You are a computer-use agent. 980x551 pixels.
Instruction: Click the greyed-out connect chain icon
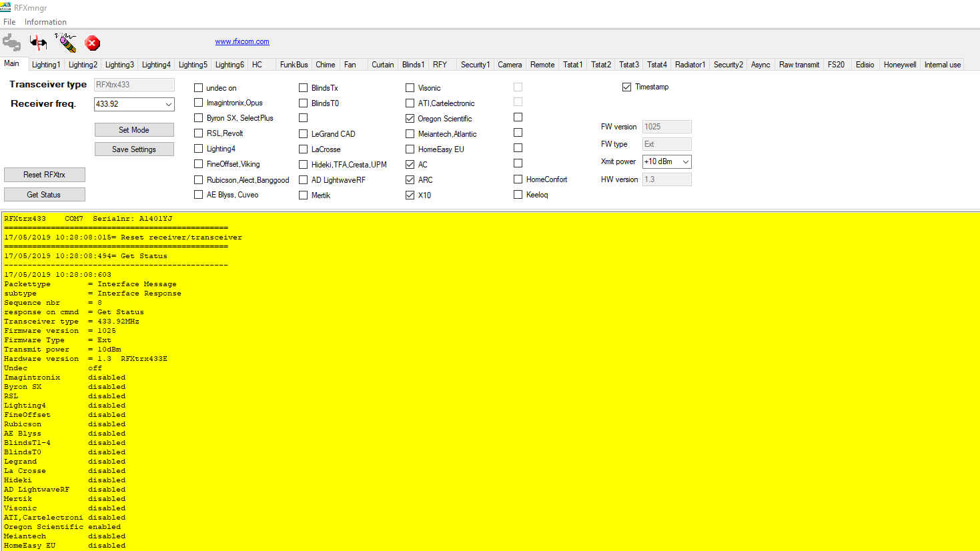click(x=11, y=43)
